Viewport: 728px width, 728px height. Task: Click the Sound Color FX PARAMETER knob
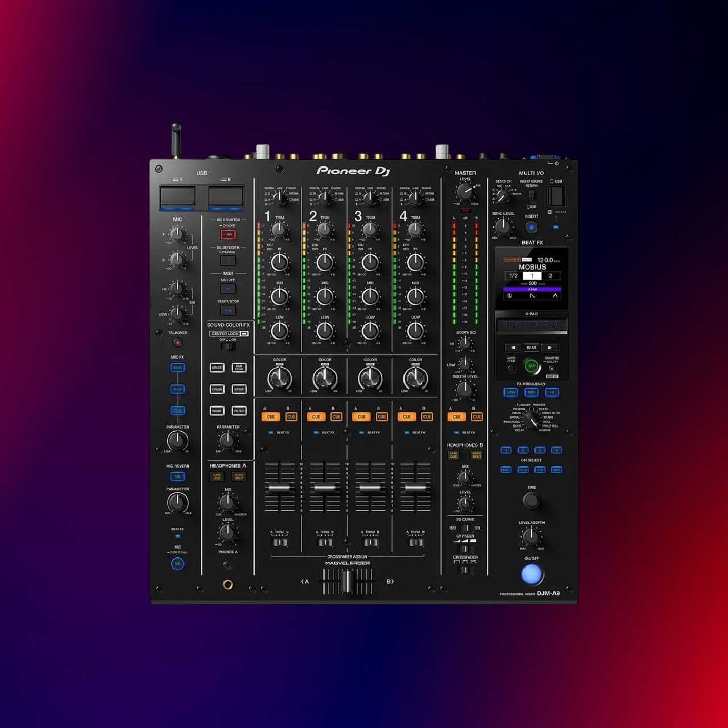(x=227, y=440)
